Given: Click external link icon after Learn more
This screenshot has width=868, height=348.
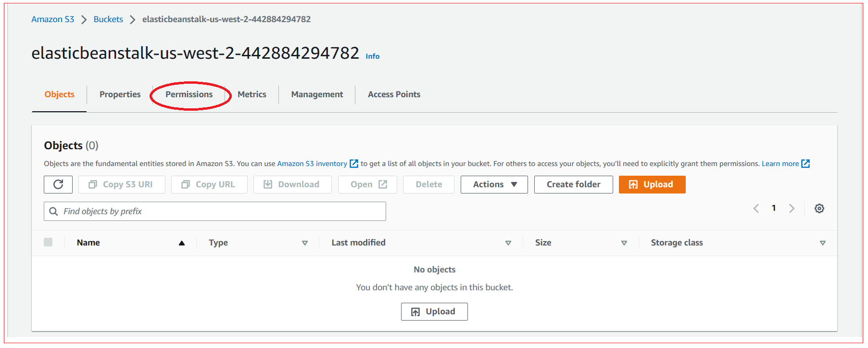Looking at the screenshot, I should 805,164.
